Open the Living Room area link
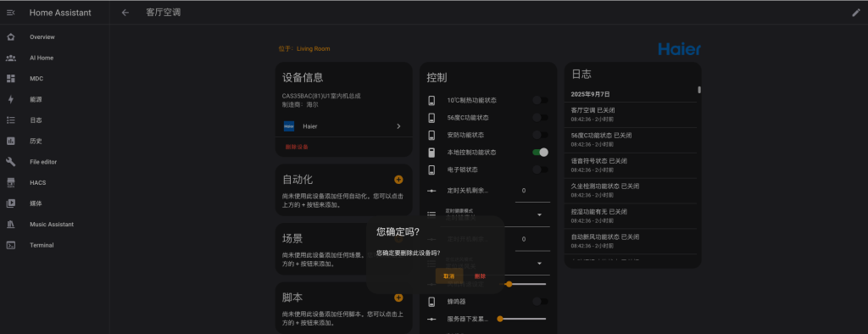Image resolution: width=868 pixels, height=334 pixels. click(x=314, y=48)
